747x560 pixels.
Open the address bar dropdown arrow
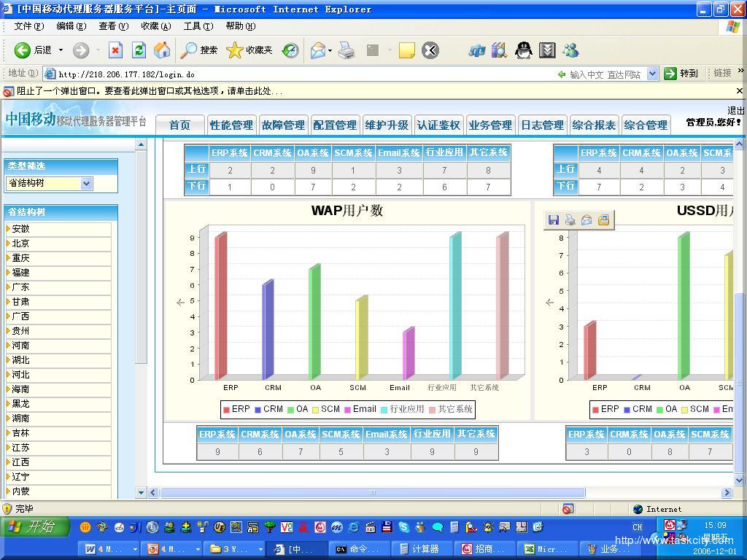click(652, 74)
